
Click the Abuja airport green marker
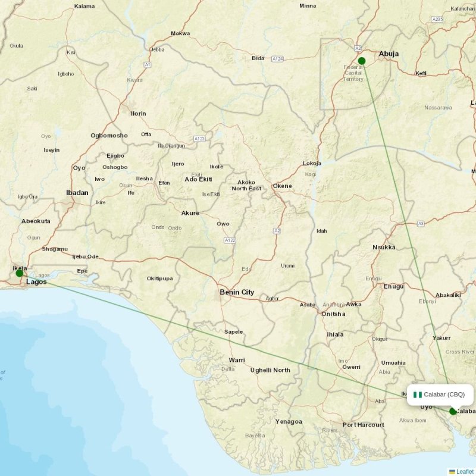coord(362,61)
